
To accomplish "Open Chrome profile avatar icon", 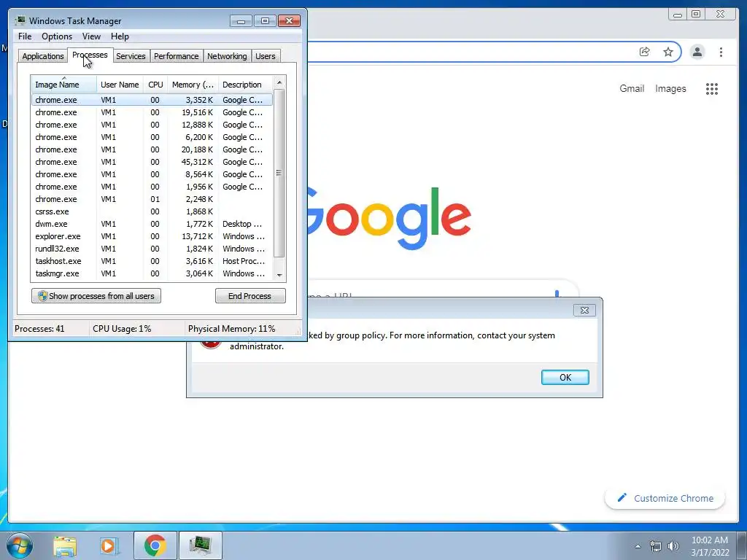I will click(x=697, y=52).
